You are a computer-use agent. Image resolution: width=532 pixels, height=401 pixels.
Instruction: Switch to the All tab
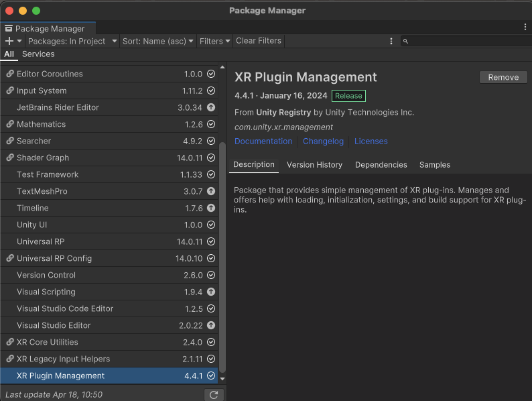pyautogui.click(x=9, y=54)
